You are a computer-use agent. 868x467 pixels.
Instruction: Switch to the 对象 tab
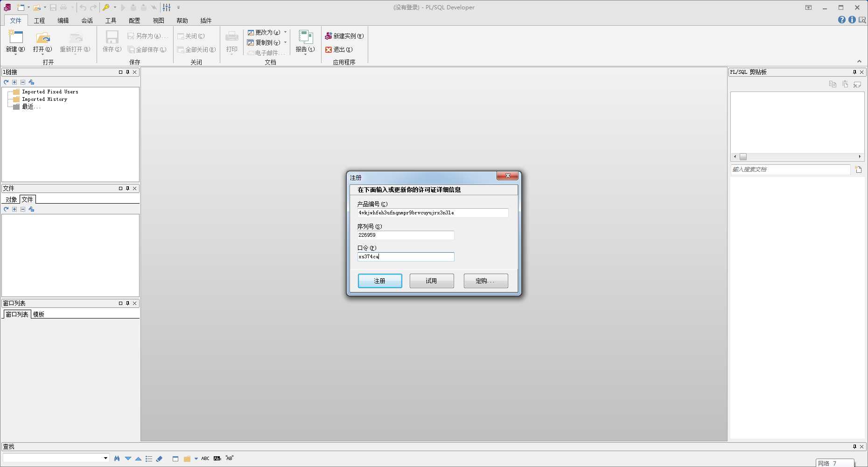click(x=11, y=199)
